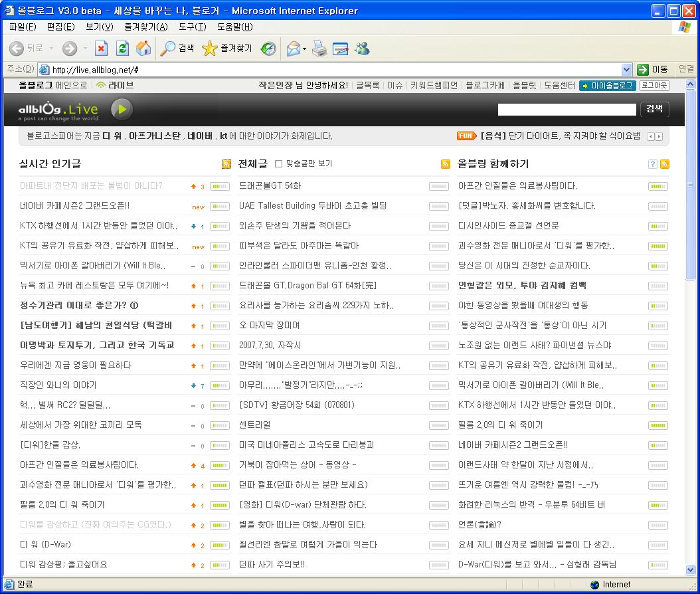700x594 pixels.
Task: Click the 키워드챔피언 link in top navigation
Action: pos(434,85)
